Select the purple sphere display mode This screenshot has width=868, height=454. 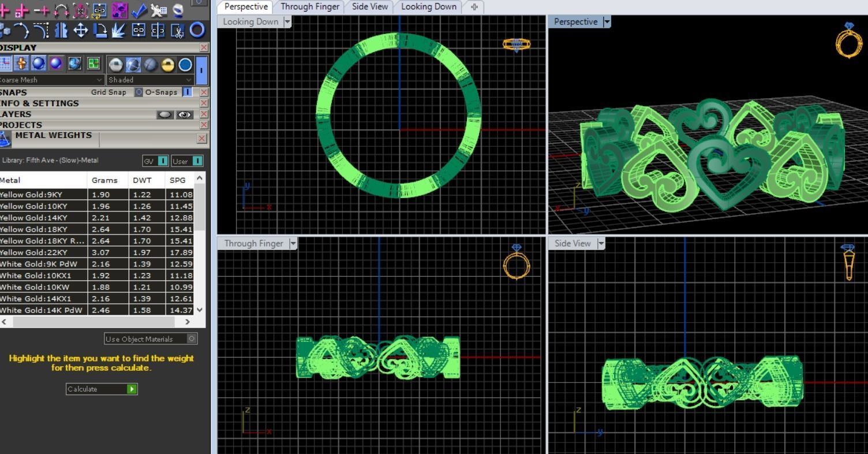coord(57,64)
